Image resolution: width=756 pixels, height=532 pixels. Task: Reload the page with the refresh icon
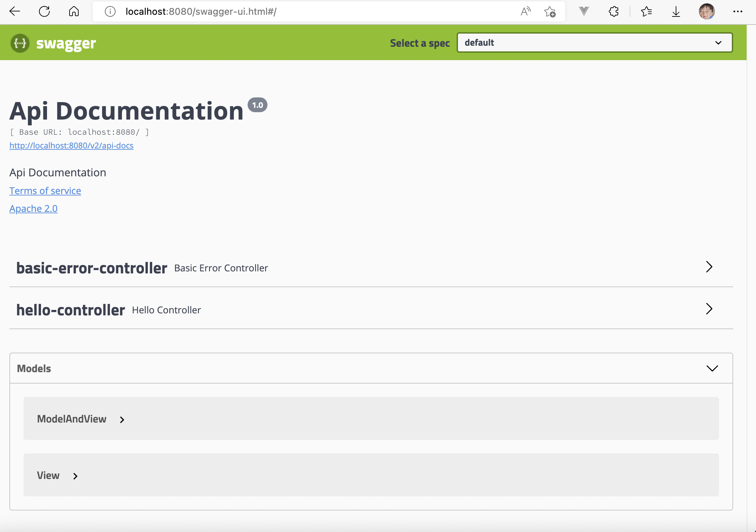44,11
